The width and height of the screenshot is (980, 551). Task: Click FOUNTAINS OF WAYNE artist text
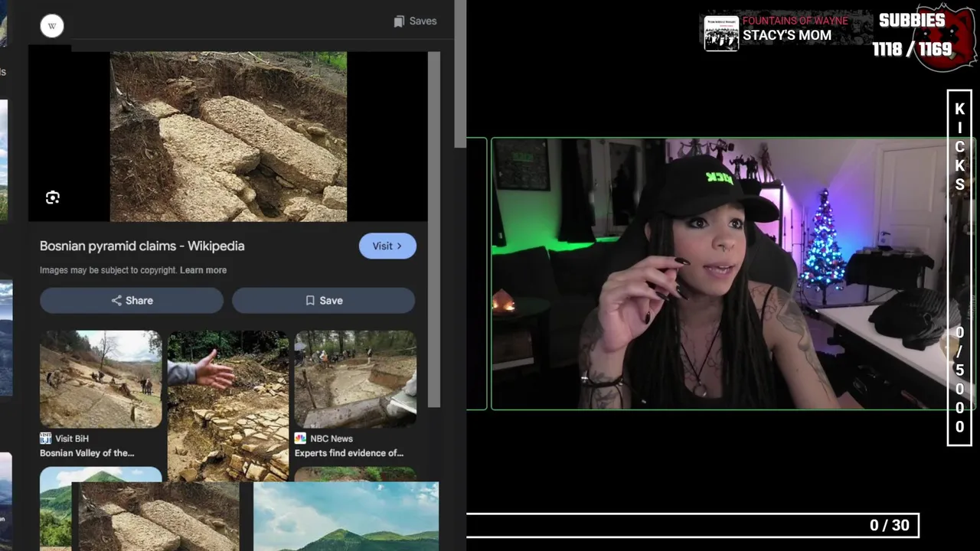point(795,21)
